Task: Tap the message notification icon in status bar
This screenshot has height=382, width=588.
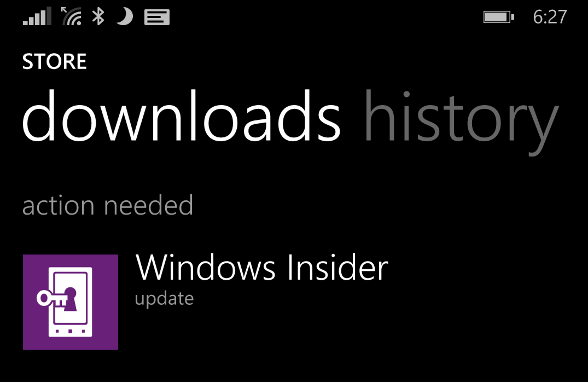Action: click(157, 18)
